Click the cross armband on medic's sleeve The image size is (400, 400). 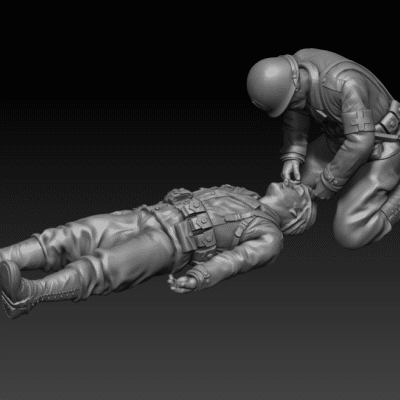359,122
